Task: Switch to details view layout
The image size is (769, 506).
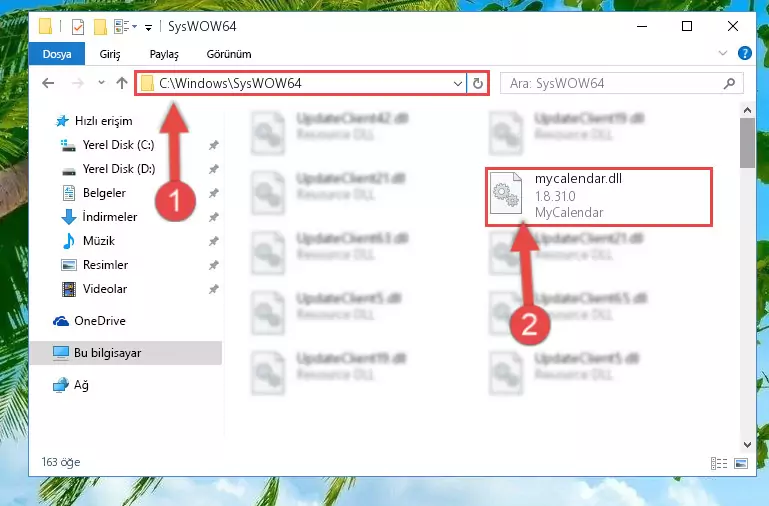Action: [718, 463]
